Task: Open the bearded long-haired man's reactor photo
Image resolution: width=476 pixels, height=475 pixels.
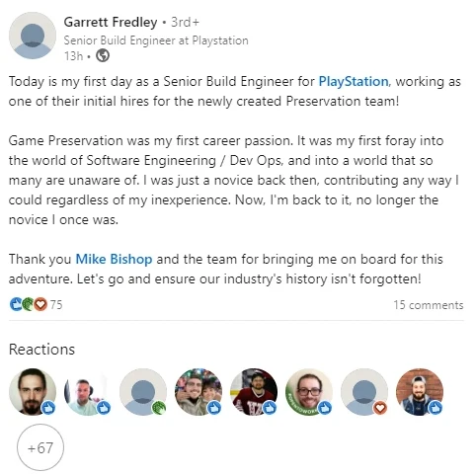Action: coord(33,392)
